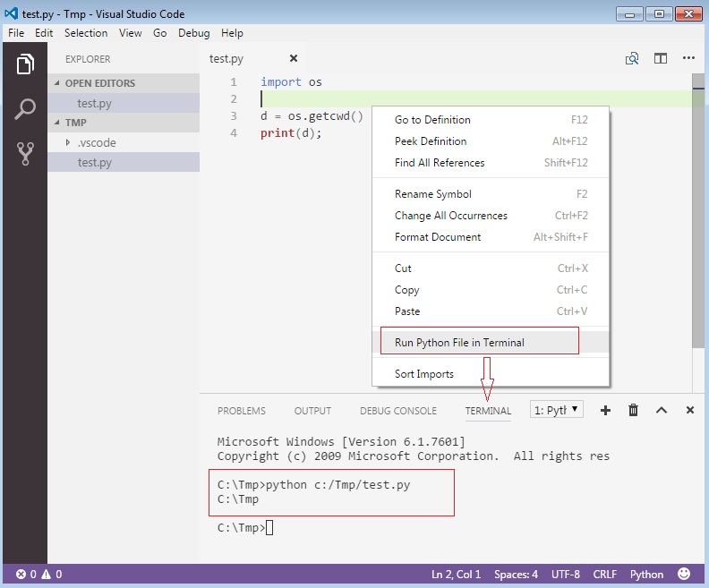Click the open preview/search icon in editor toolbar
This screenshot has width=709, height=588.
632,58
